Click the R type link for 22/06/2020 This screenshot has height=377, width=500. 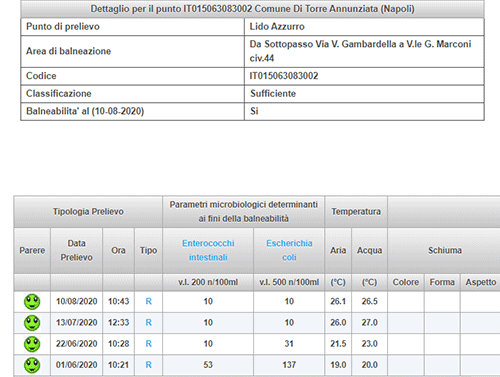[x=149, y=344]
